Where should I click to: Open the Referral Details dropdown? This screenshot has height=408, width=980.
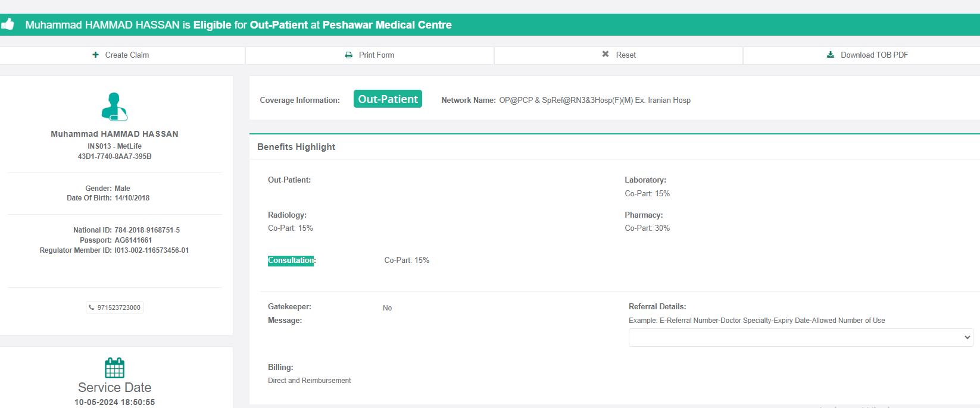point(800,337)
